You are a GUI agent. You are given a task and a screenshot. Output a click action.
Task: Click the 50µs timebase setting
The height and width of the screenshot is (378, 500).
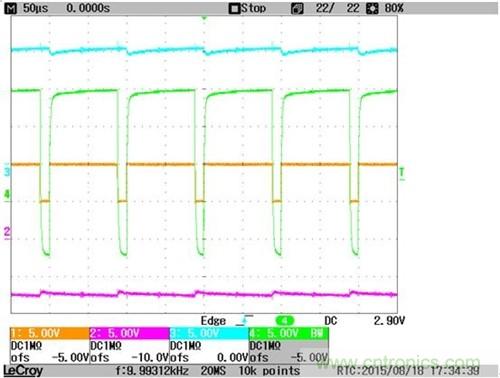point(36,8)
